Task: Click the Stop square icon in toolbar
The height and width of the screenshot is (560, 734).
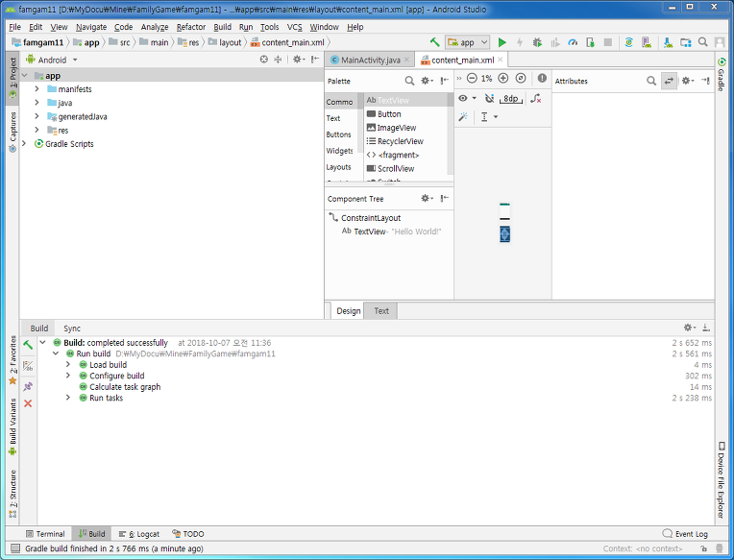Action: pos(607,42)
